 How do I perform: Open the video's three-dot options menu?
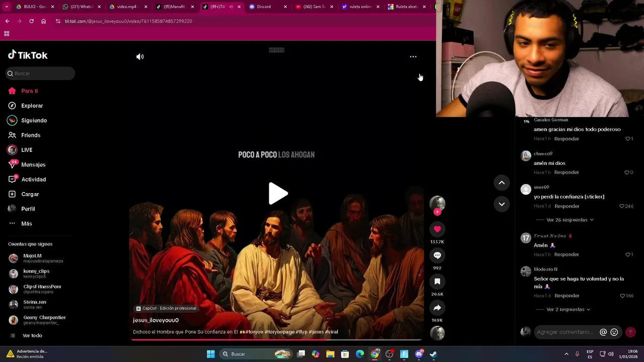click(x=413, y=57)
